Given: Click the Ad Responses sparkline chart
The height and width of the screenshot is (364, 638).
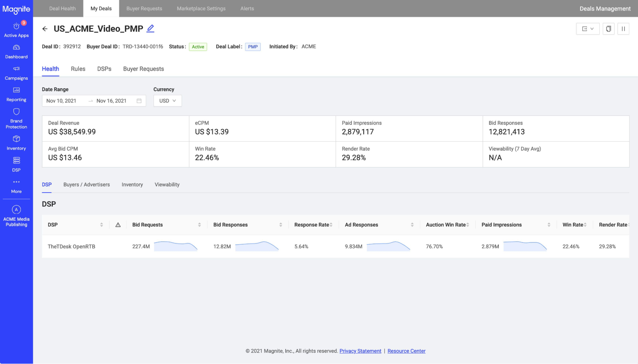Looking at the screenshot, I should [x=388, y=246].
